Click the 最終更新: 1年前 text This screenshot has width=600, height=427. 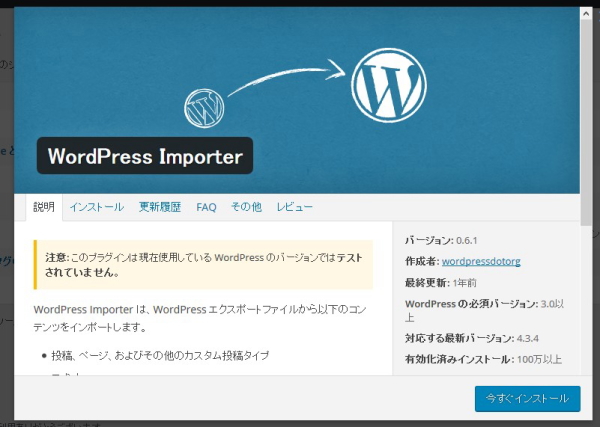(441, 283)
